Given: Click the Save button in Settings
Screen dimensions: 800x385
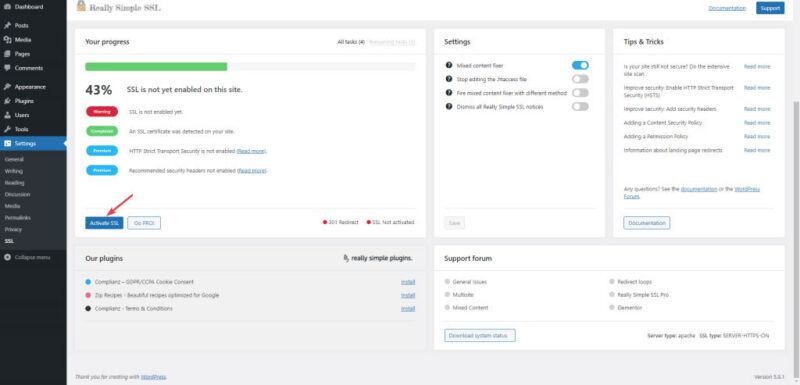Looking at the screenshot, I should (x=454, y=223).
